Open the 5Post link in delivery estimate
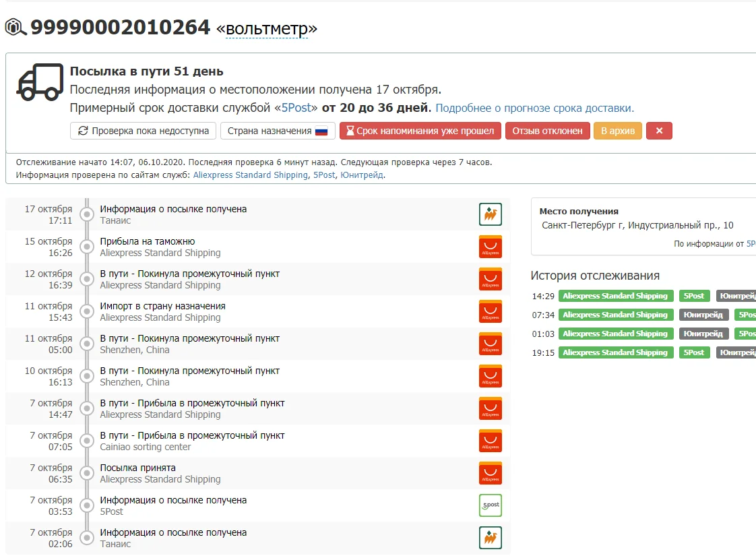The width and height of the screenshot is (756, 560). point(296,108)
